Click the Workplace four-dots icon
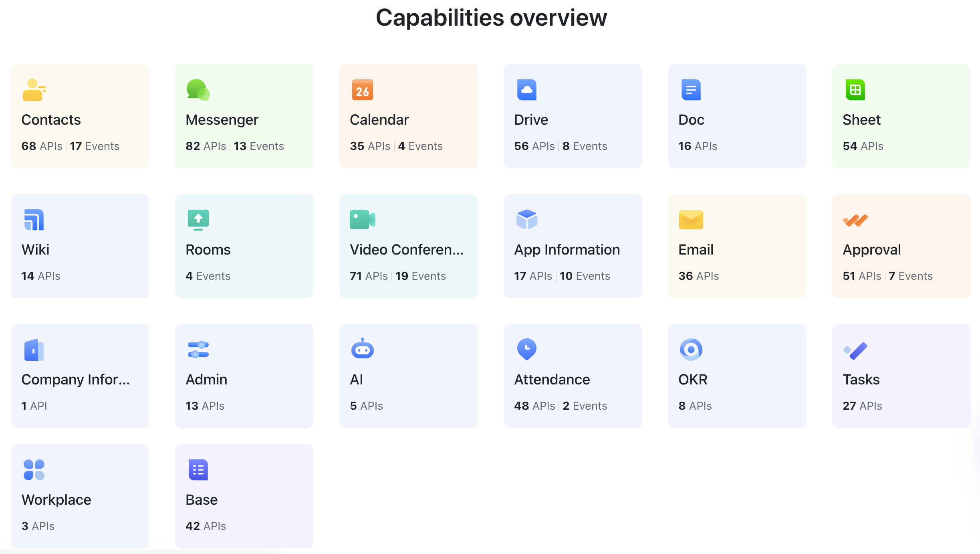This screenshot has height=554, width=980. click(34, 470)
